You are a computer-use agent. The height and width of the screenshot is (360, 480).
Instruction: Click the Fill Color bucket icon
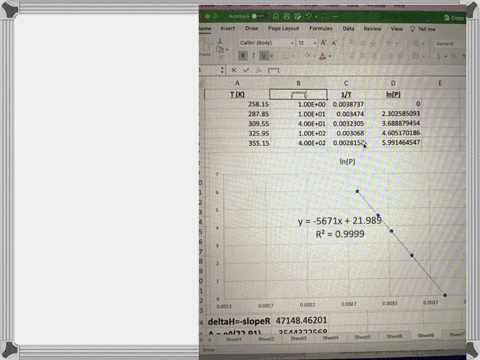tap(307, 56)
